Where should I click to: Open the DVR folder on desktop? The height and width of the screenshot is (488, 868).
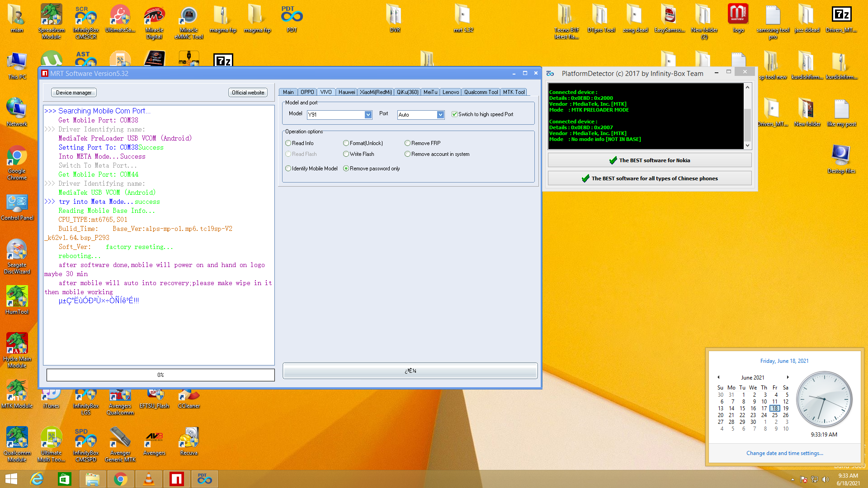pyautogui.click(x=395, y=18)
